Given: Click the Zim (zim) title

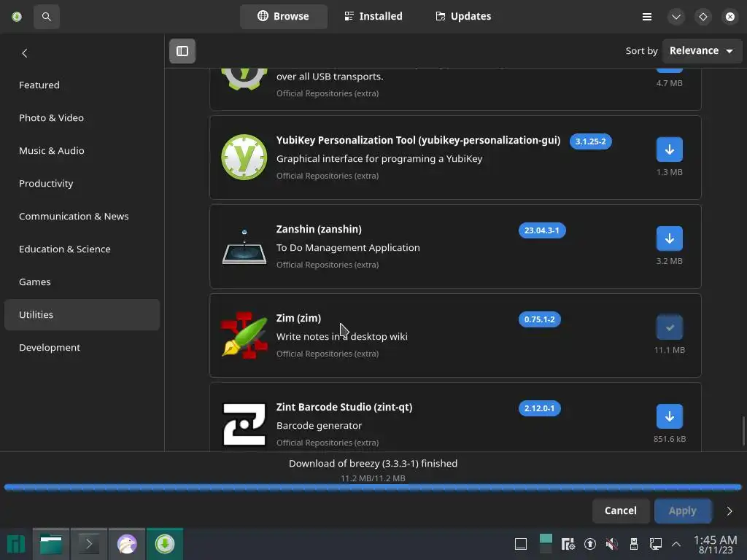Looking at the screenshot, I should click(x=298, y=318).
